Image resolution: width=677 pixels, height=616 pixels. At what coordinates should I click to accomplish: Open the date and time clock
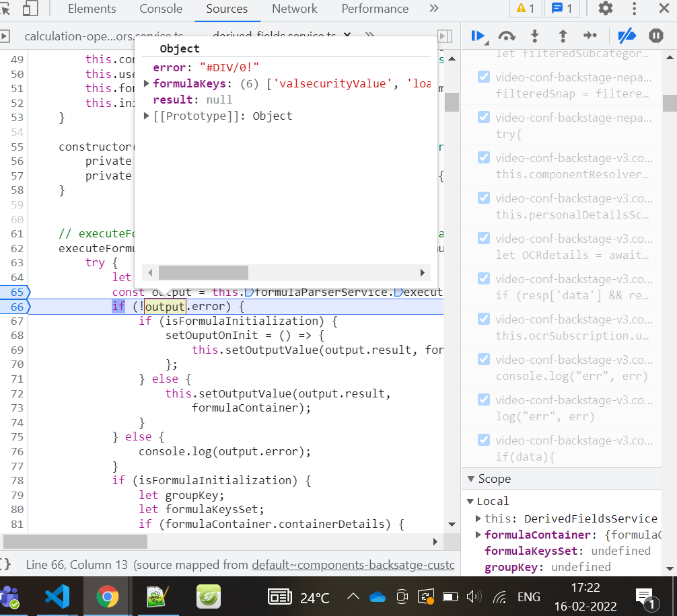[x=585, y=597]
